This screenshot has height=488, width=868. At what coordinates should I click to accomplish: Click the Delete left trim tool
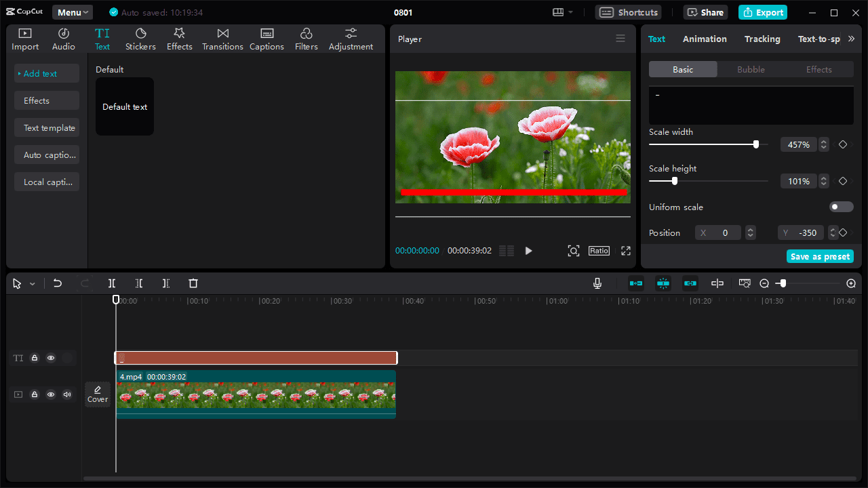click(139, 283)
